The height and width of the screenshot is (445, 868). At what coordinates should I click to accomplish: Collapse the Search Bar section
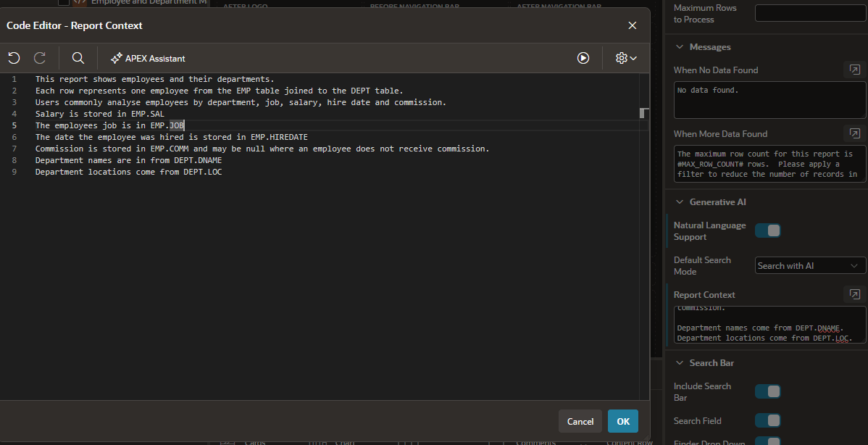pyautogui.click(x=680, y=363)
